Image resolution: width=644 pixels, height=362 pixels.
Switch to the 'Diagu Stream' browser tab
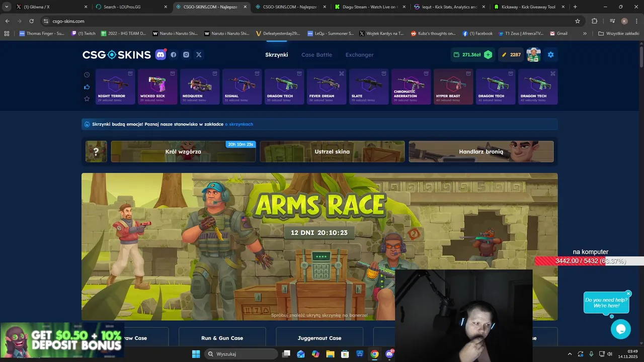(x=370, y=7)
